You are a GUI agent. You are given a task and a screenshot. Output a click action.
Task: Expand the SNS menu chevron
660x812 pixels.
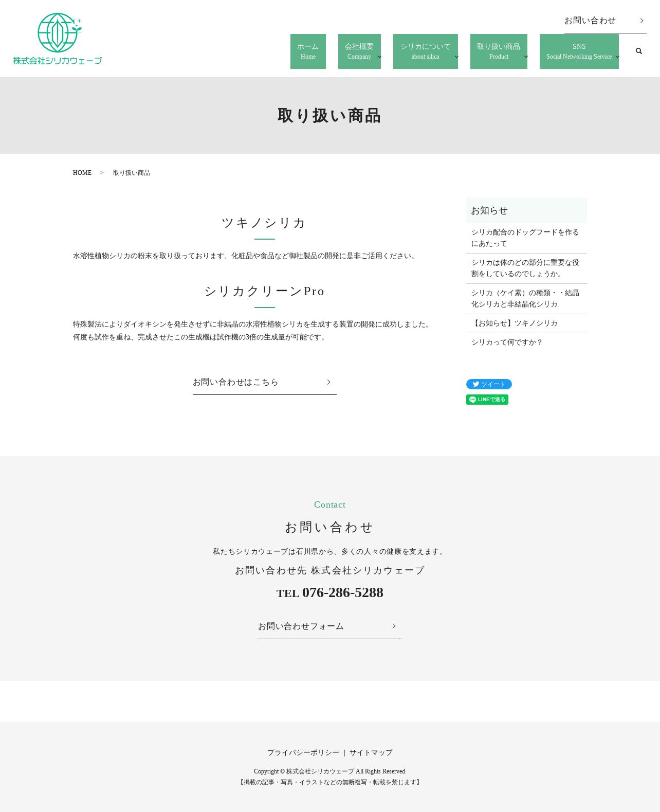tap(617, 57)
